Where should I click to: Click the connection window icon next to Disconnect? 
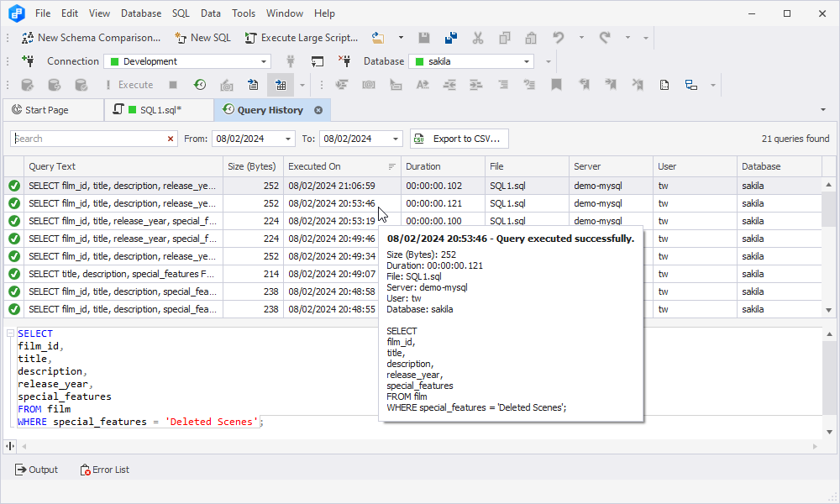point(318,61)
